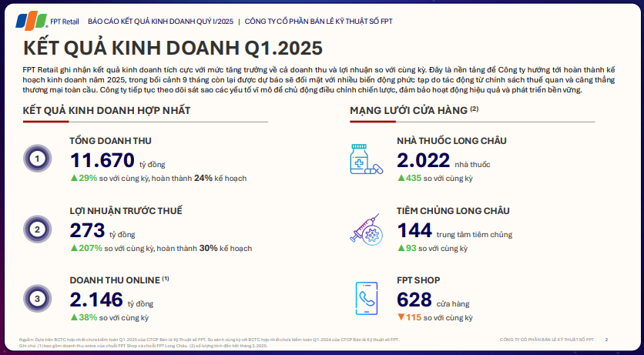Click the KẾT QUẢ KINH DOANH HỢP NHẤT heading
The width and height of the screenshot is (644, 355).
click(x=107, y=110)
